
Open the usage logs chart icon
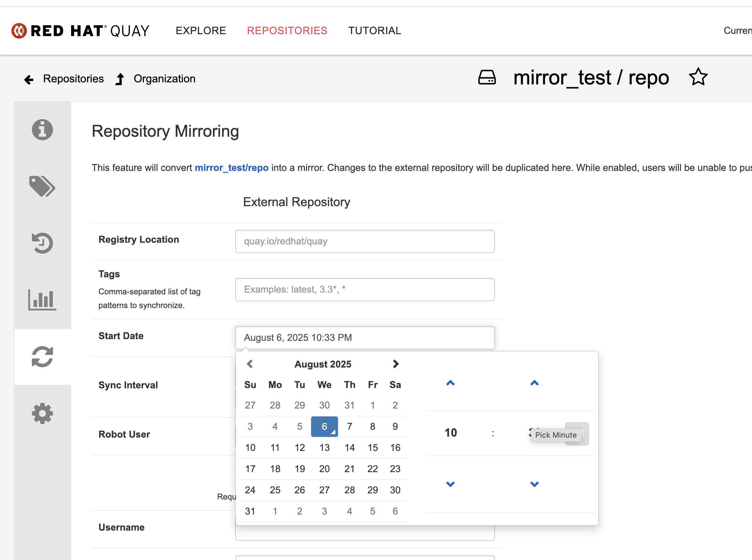pyautogui.click(x=42, y=300)
